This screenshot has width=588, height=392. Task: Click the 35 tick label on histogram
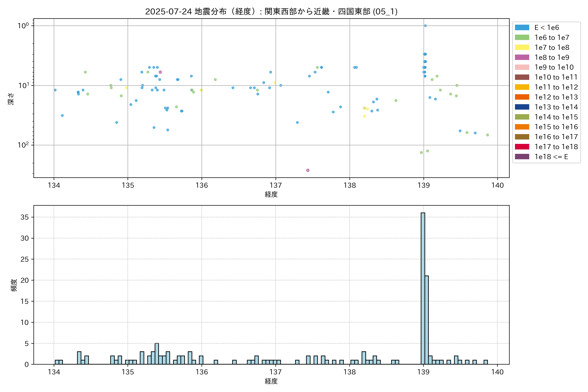coord(24,217)
